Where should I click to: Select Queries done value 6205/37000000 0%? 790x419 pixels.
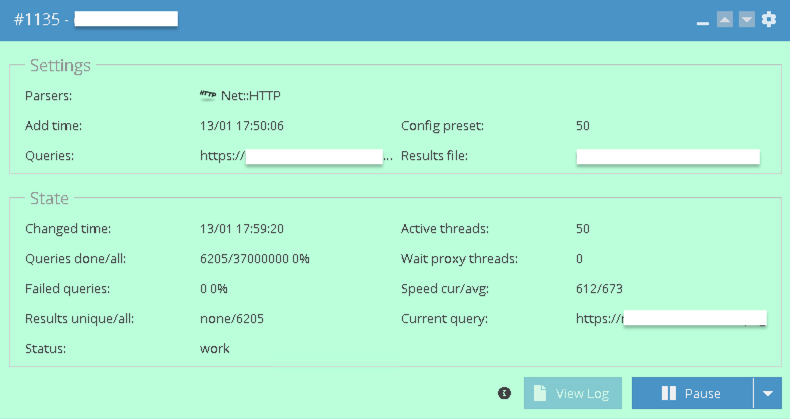(254, 258)
